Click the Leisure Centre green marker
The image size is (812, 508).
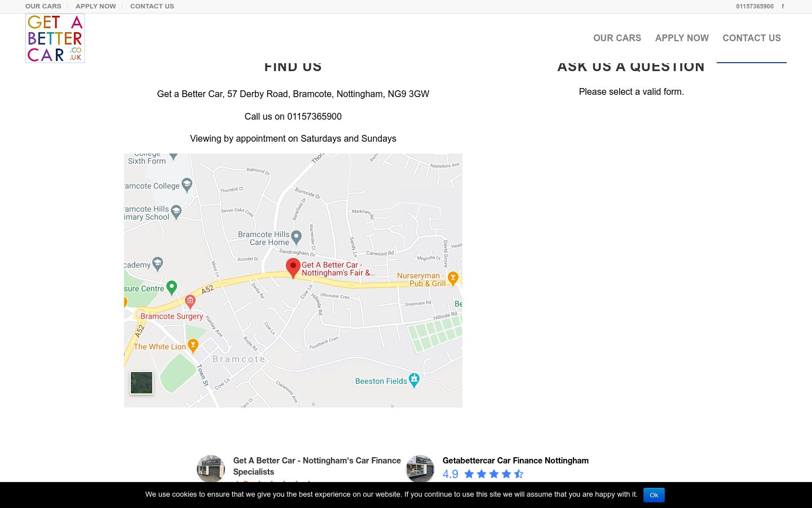click(x=172, y=287)
